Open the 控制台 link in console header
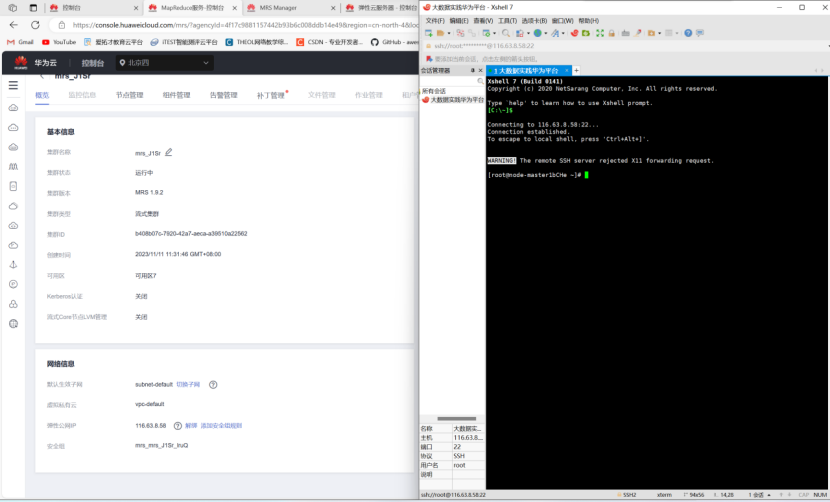The height and width of the screenshot is (502, 830). [x=93, y=63]
